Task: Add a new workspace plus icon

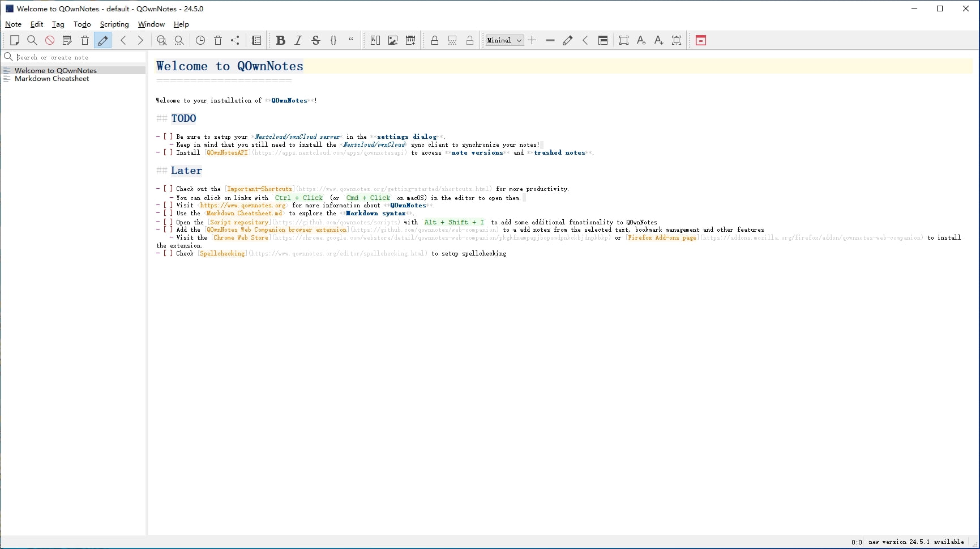Action: [532, 40]
